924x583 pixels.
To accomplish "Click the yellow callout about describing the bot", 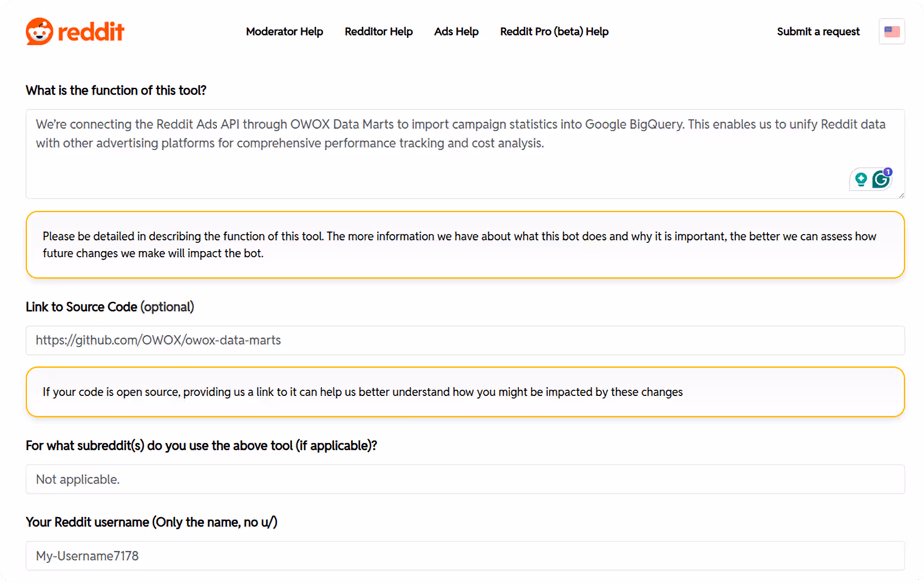I will (x=464, y=244).
